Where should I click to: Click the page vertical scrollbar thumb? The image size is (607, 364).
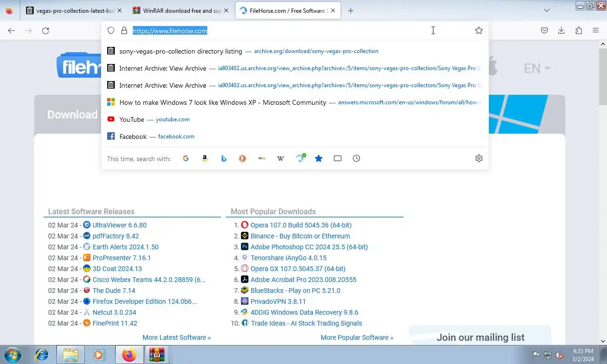603,76
